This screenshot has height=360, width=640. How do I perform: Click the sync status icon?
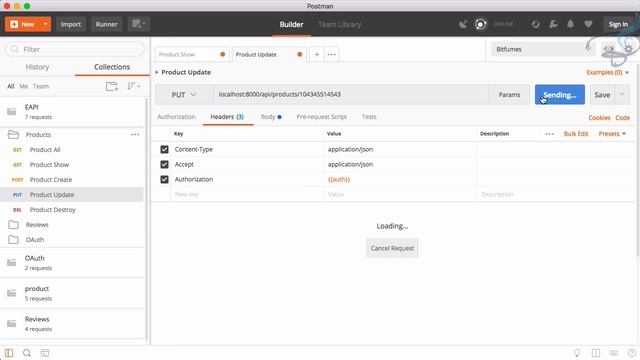pyautogui.click(x=536, y=24)
